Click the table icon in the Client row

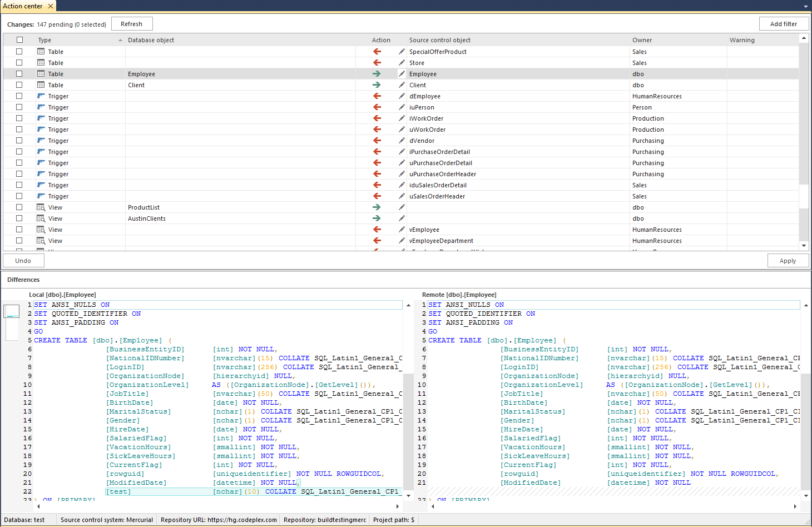pyautogui.click(x=41, y=85)
